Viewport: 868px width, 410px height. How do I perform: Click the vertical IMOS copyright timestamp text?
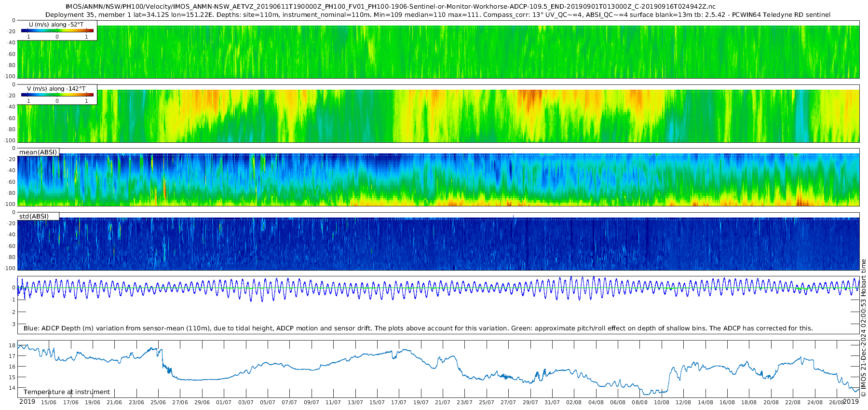tap(863, 328)
